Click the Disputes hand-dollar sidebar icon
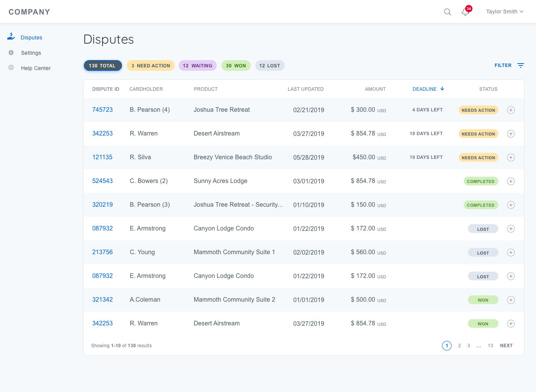 pos(11,37)
